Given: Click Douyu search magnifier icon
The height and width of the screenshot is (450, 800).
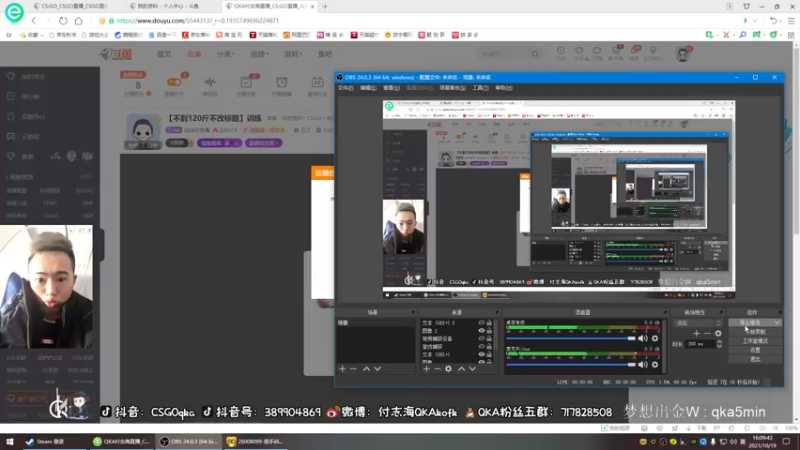Looking at the screenshot, I should (x=535, y=54).
